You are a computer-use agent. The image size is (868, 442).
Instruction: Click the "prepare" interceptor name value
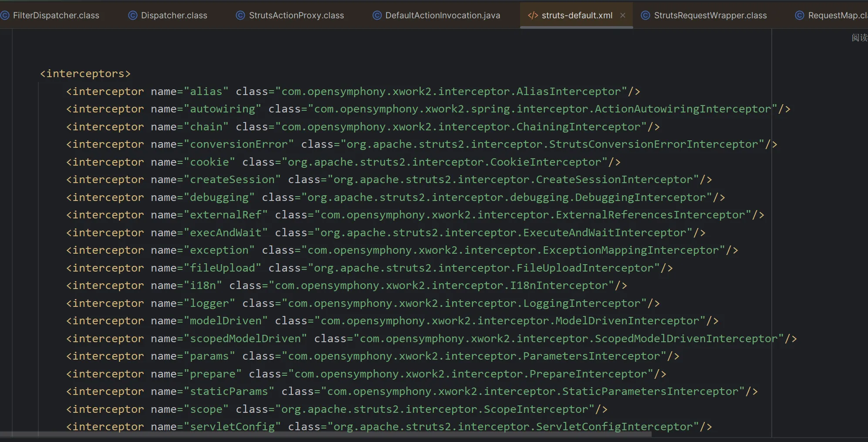point(213,374)
